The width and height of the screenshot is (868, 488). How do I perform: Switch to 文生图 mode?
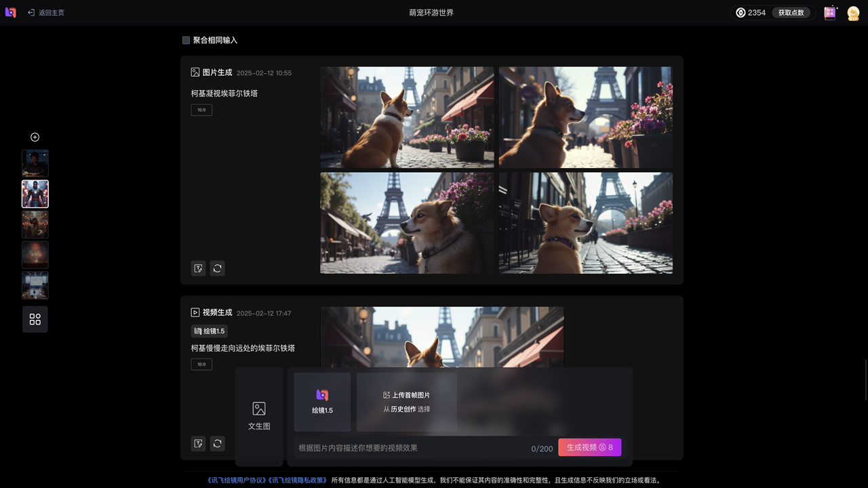[x=259, y=416]
